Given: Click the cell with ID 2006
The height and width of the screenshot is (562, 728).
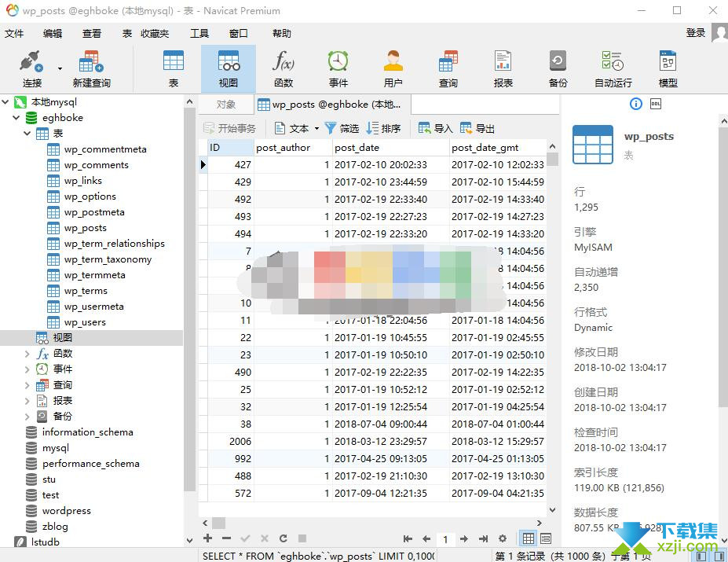Looking at the screenshot, I should point(230,441).
